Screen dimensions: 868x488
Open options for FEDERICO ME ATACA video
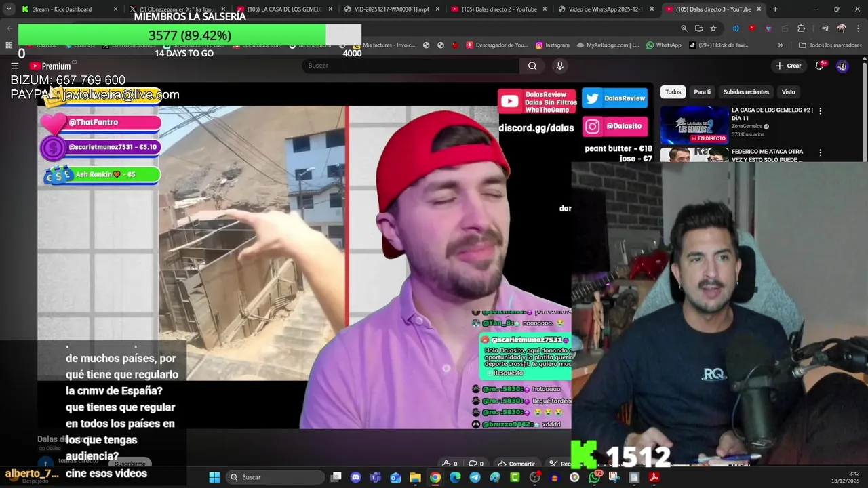tap(820, 153)
